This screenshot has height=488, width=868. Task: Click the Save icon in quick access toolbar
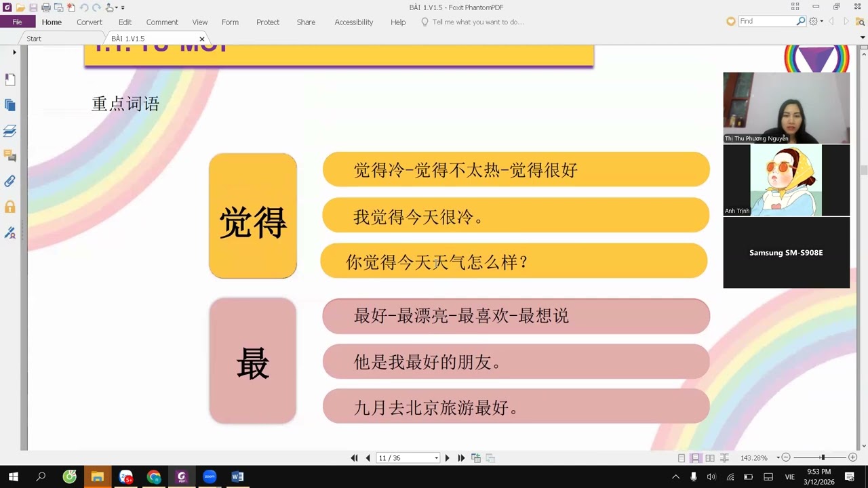[x=33, y=7]
